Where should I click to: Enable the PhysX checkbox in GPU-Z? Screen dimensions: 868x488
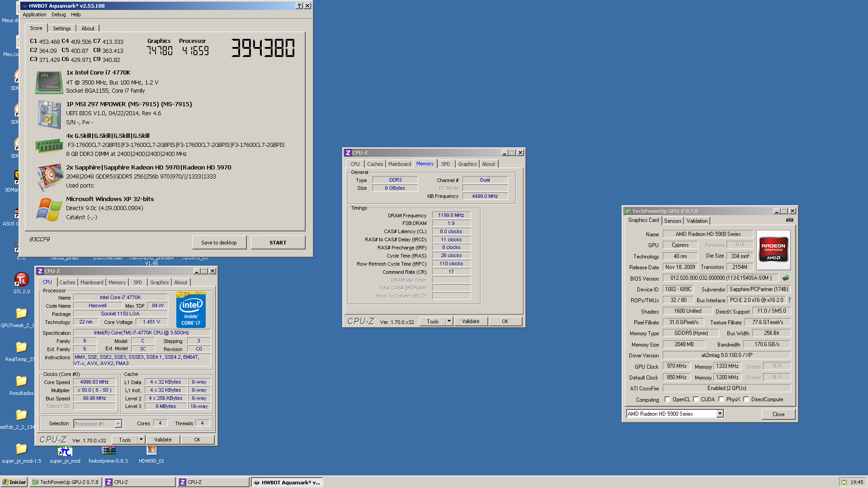tap(721, 399)
